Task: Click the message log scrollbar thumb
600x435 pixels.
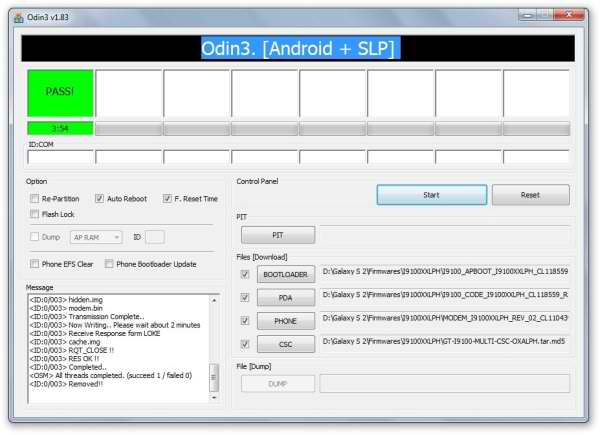Action: [214, 378]
